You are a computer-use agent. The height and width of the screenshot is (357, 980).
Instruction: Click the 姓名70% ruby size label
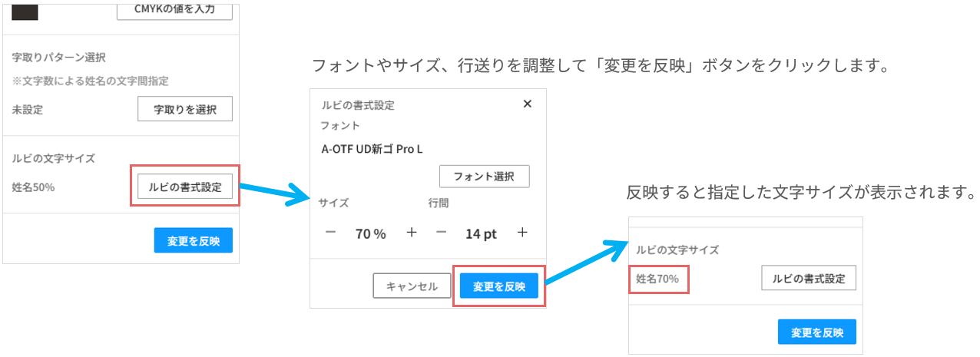click(657, 279)
